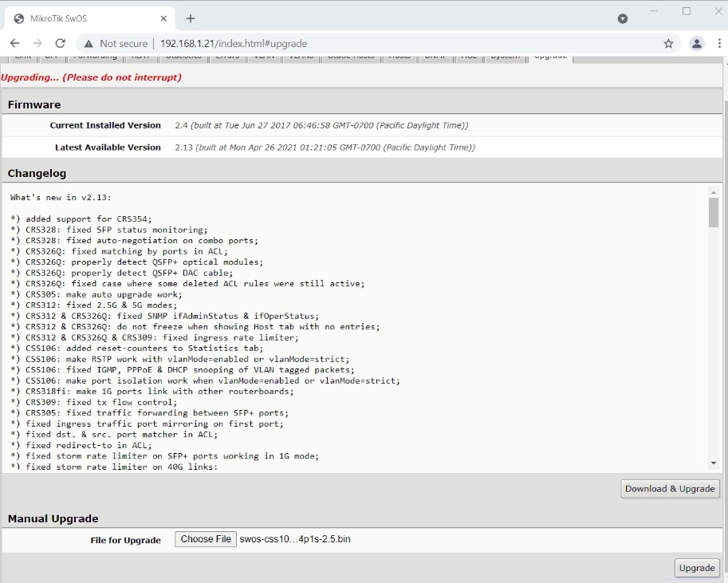Viewport: 728px width, 583px height.
Task: Close the MikroTik SwOS tab
Action: pyautogui.click(x=163, y=18)
